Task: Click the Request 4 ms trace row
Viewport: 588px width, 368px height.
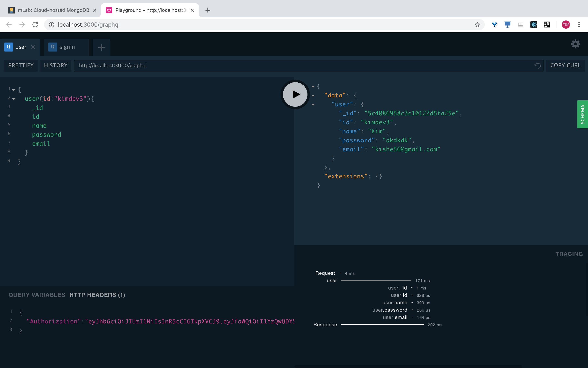Action: (335, 273)
